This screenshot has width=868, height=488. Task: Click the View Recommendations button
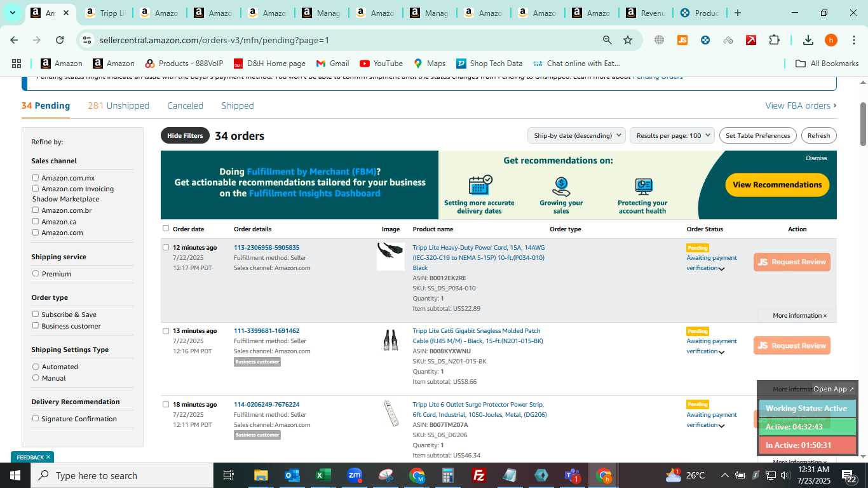pyautogui.click(x=777, y=185)
